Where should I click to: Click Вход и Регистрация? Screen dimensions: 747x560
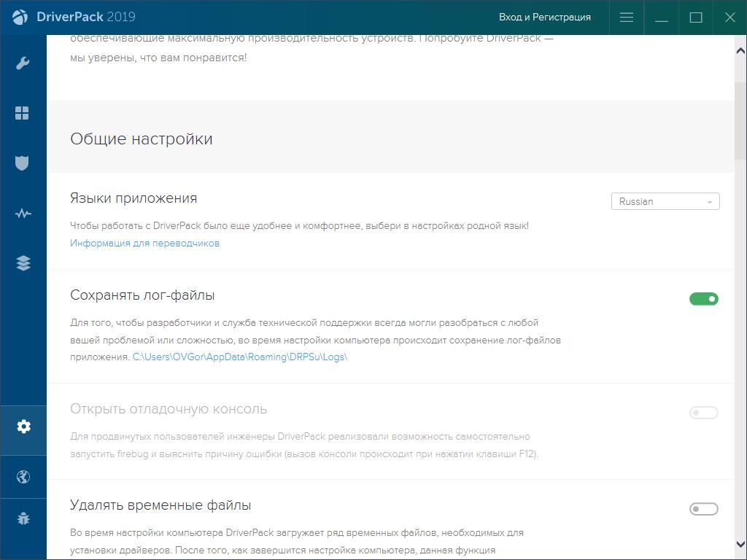(x=544, y=17)
